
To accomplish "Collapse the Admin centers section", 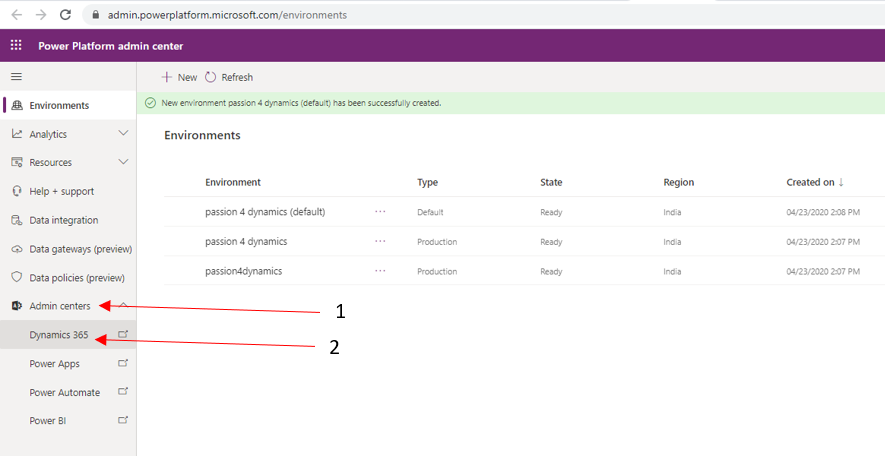I will [x=123, y=305].
